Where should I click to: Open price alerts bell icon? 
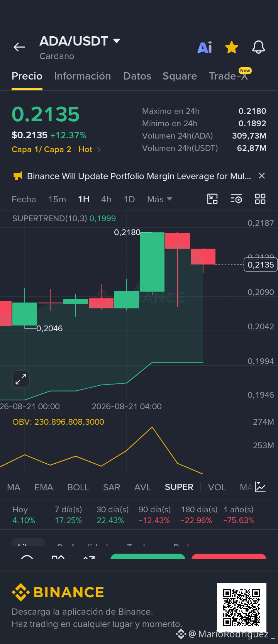[x=259, y=47]
